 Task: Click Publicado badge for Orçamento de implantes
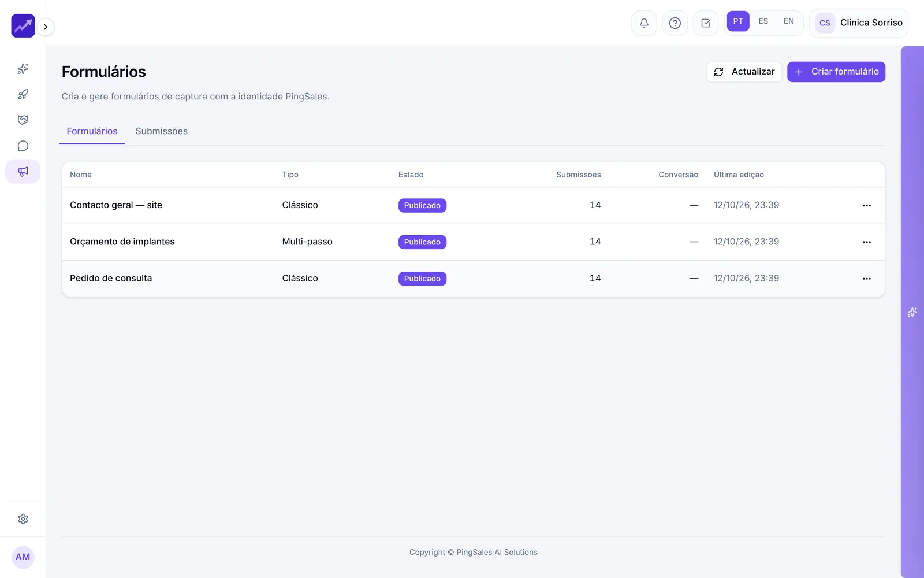point(422,242)
